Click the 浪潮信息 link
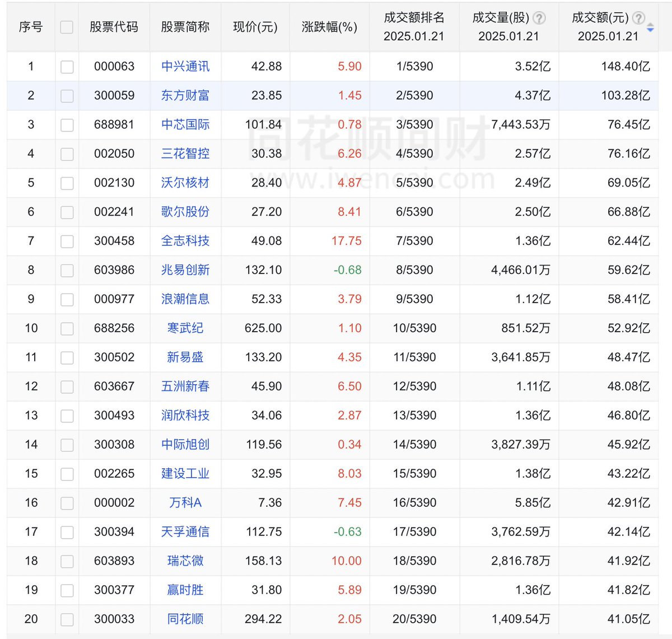Screen dimensions: 672x639 [185, 300]
